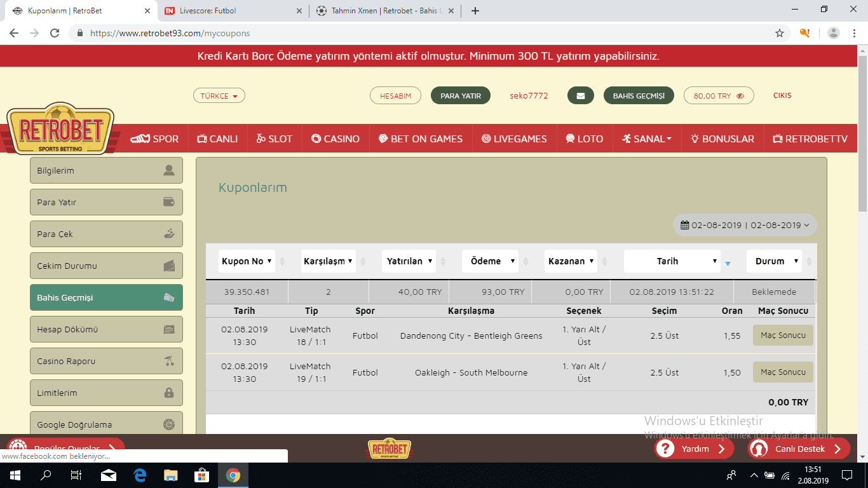Viewport: 868px width, 488px height.
Task: Click the Google Doğrulama icon
Action: coord(168,424)
